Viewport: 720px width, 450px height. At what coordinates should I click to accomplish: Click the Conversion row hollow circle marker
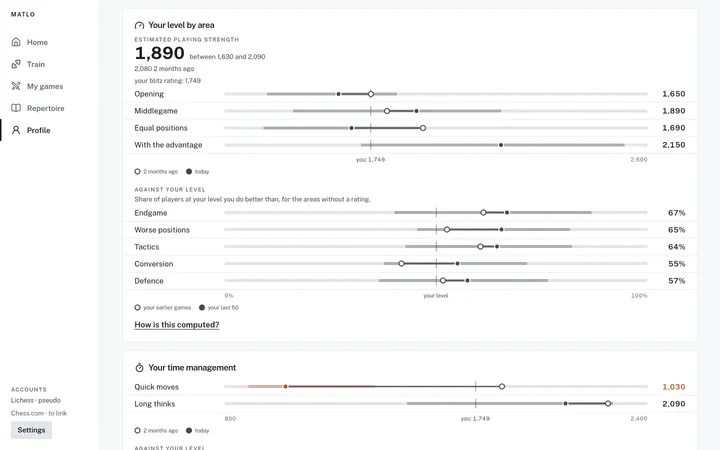pyautogui.click(x=401, y=264)
